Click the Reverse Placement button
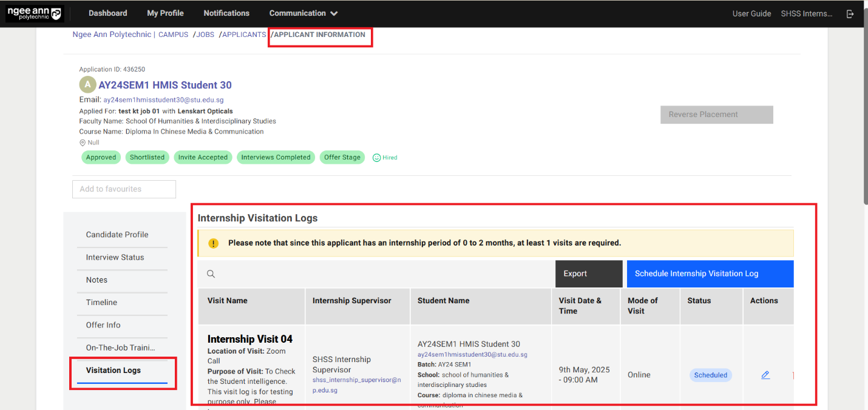This screenshot has height=410, width=868. point(716,115)
